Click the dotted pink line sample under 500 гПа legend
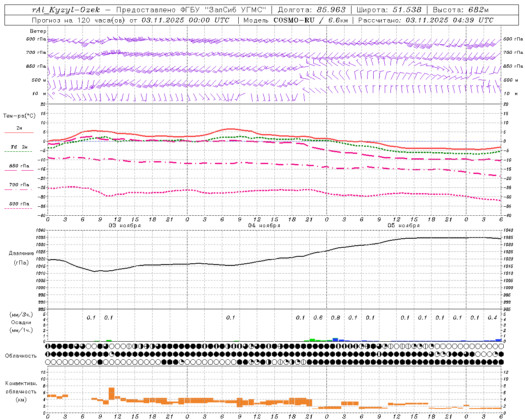The width and height of the screenshot is (525, 420). (x=18, y=208)
